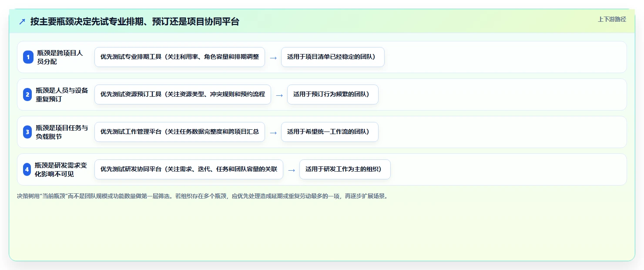644x270 pixels.
Task: Select step badge number 4
Action: click(x=27, y=169)
